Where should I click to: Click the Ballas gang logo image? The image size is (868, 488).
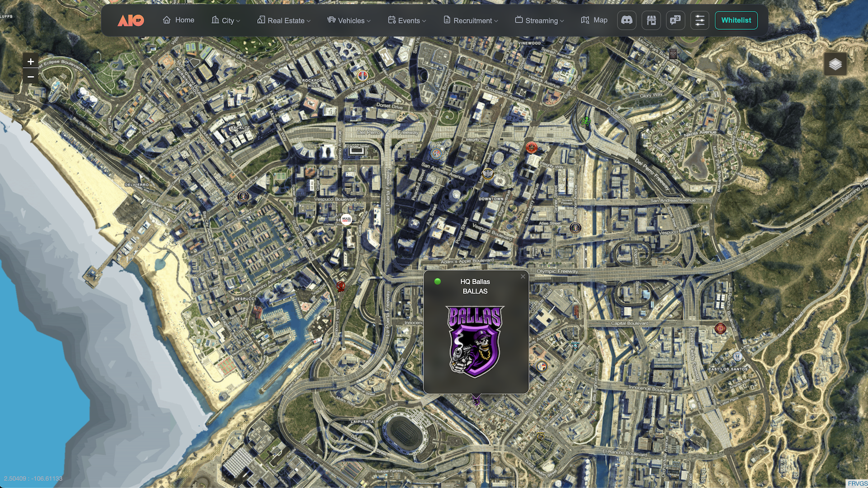pyautogui.click(x=475, y=342)
